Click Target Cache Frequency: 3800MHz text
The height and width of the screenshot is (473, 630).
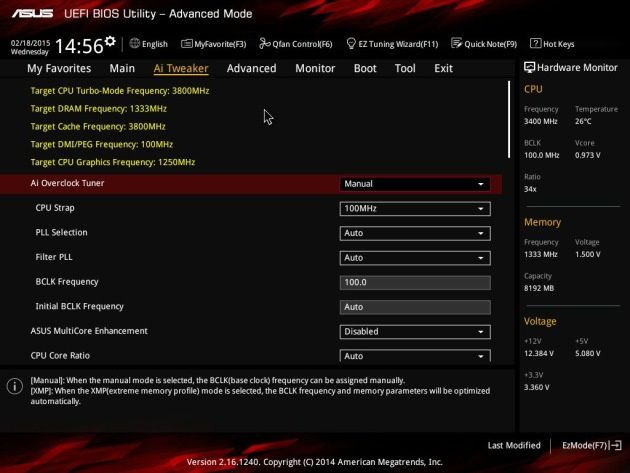point(98,127)
